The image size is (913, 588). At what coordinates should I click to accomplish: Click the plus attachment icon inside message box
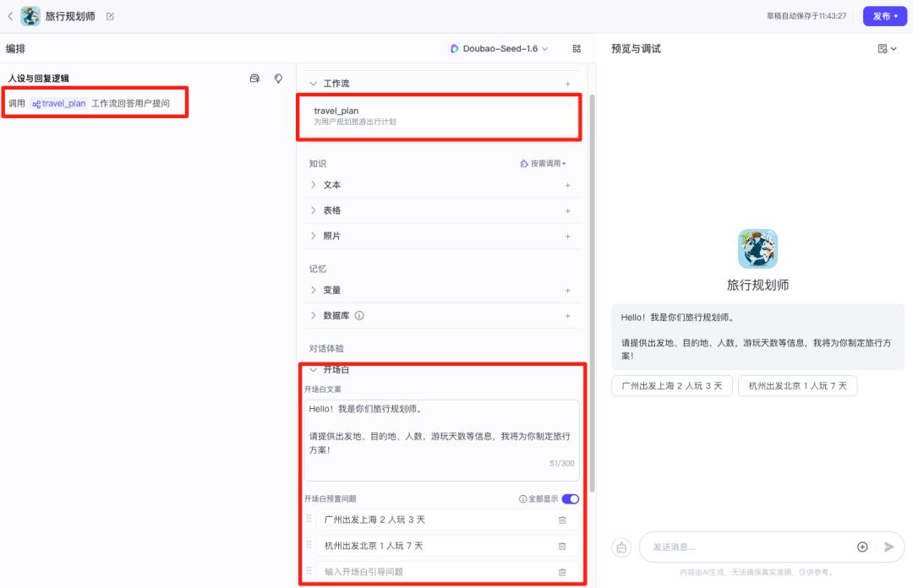(x=862, y=547)
